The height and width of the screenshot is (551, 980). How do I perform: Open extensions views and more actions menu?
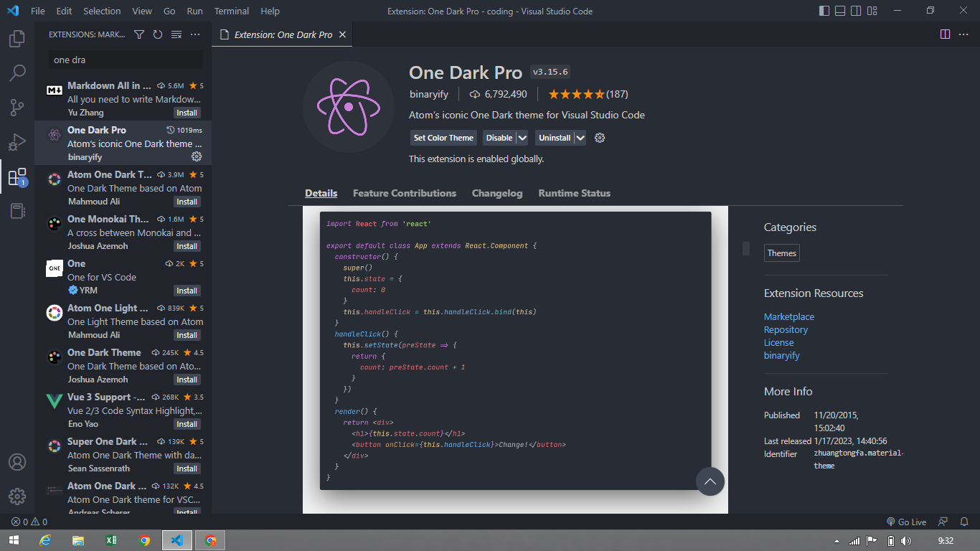coord(195,34)
